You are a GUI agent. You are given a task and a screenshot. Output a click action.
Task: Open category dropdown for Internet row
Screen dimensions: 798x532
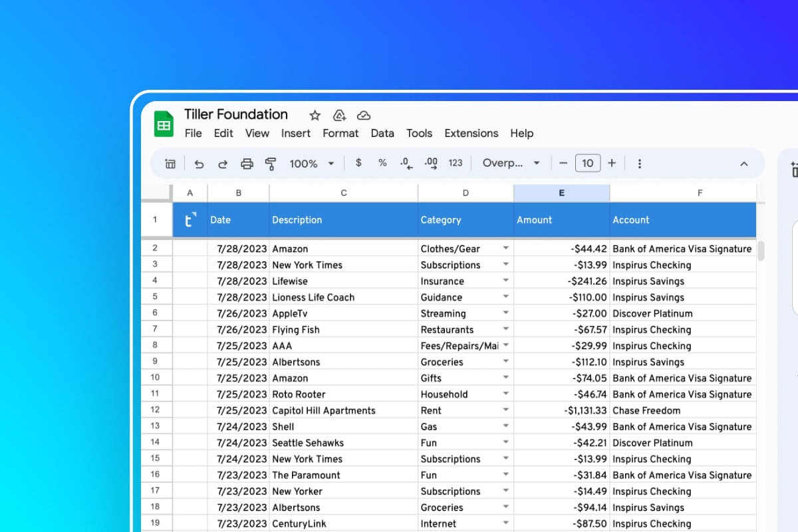(506, 523)
